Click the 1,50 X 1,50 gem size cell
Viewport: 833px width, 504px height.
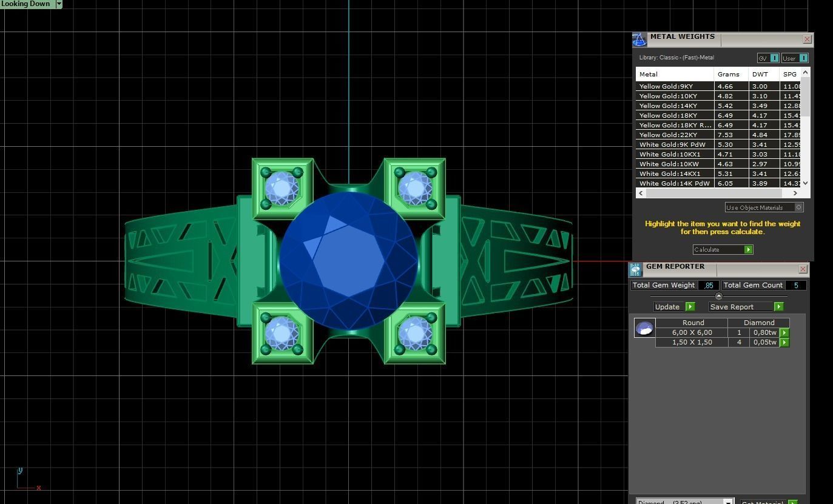point(692,342)
